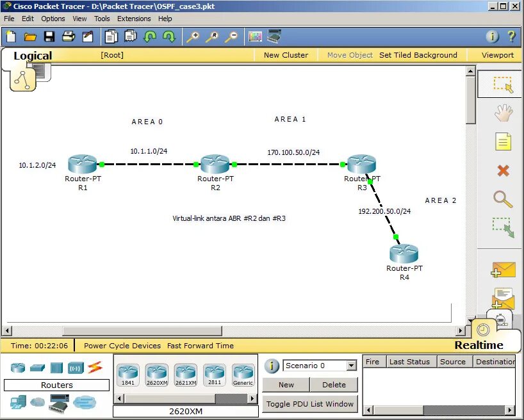524x420 pixels.
Task: Open Custom Devices Dialog icon
Action: click(x=274, y=36)
